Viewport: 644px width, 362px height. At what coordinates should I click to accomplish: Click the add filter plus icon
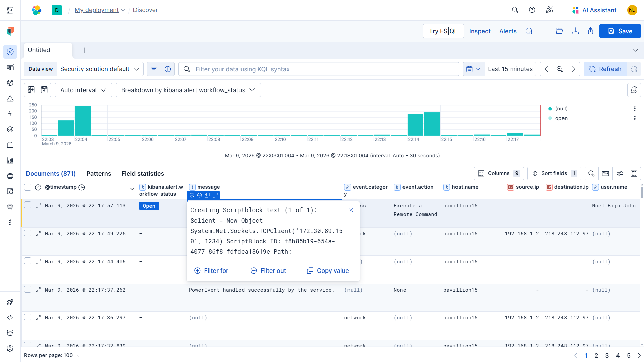tap(168, 69)
